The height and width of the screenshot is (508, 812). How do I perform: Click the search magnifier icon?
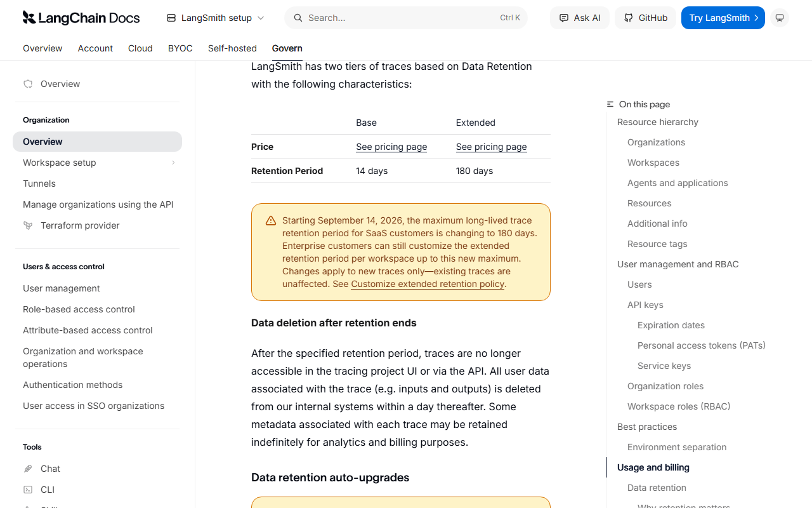coord(298,18)
